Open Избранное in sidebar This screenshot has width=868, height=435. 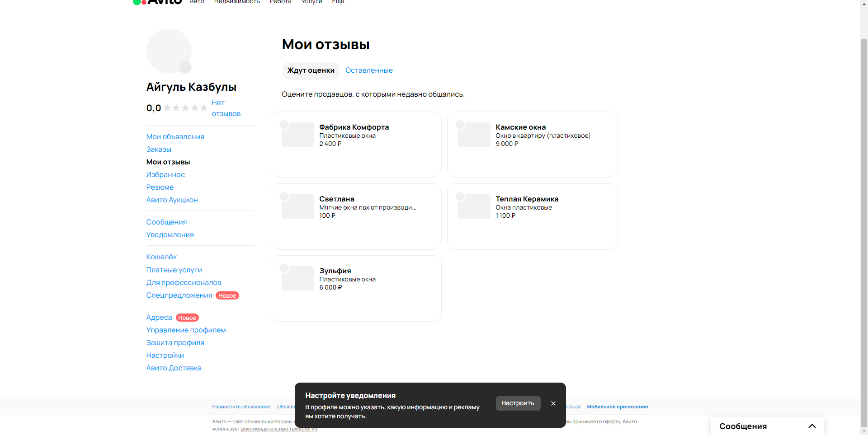165,175
